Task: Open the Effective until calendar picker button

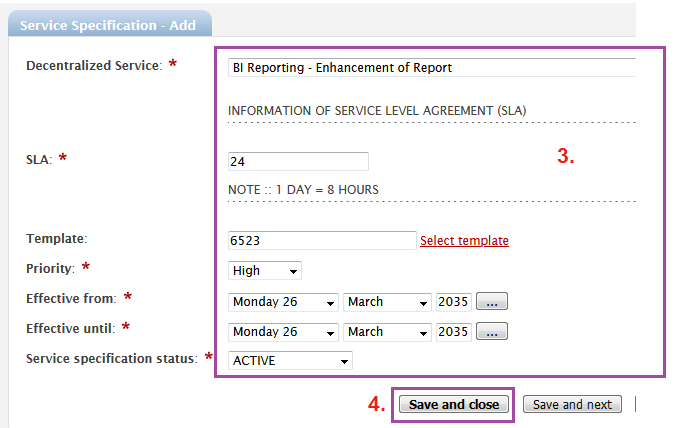Action: coord(492,332)
